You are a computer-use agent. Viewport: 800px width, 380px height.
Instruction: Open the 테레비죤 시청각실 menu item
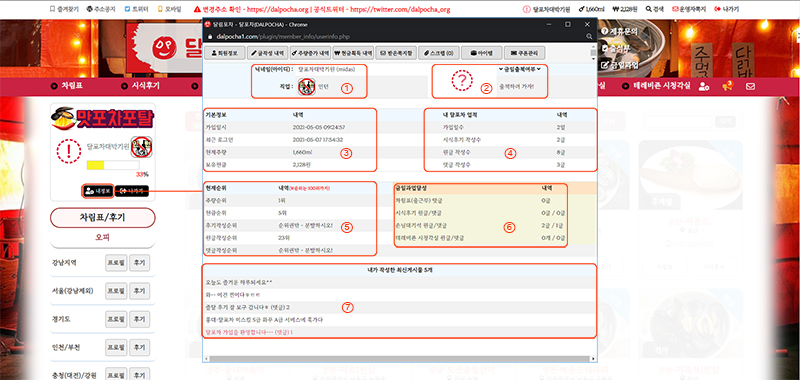point(657,86)
